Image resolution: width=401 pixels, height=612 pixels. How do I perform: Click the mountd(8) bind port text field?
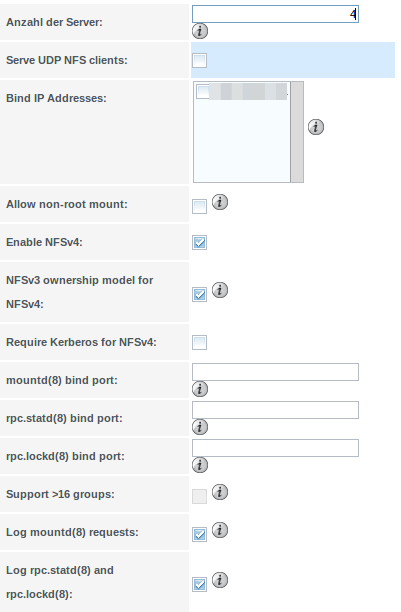click(275, 372)
